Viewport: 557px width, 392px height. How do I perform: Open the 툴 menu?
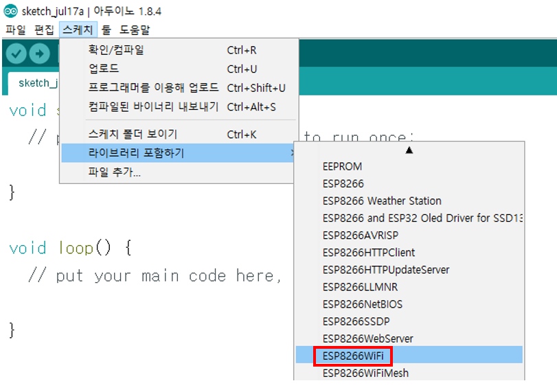tap(106, 30)
